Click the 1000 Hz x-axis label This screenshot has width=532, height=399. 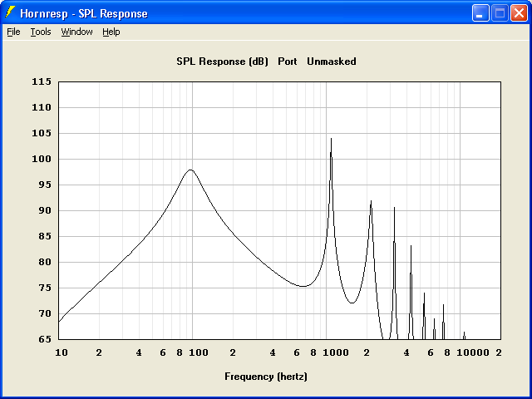tap(336, 352)
